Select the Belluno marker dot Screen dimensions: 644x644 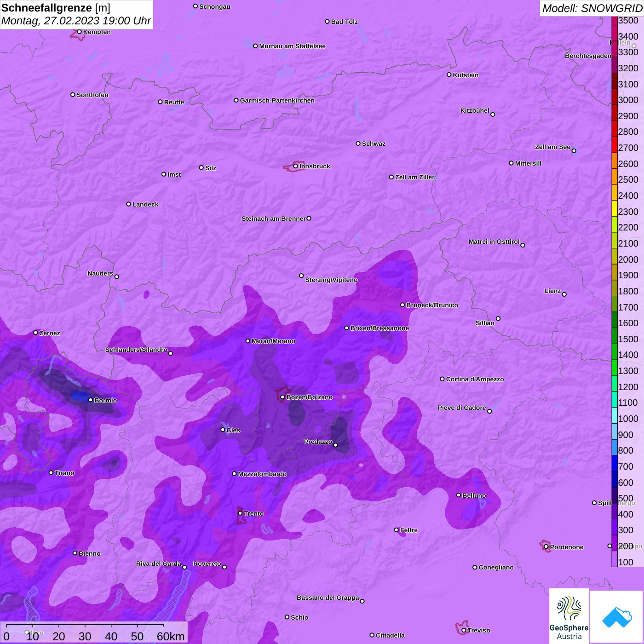[x=459, y=495]
